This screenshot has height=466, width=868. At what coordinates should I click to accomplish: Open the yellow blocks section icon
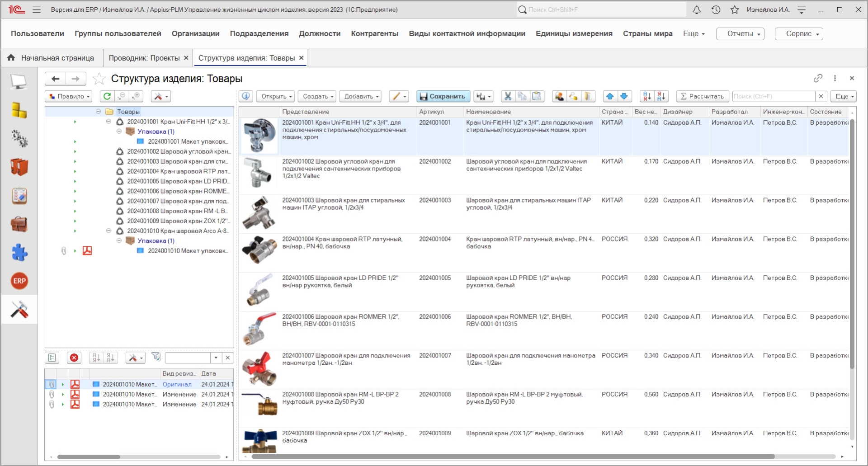point(19,111)
